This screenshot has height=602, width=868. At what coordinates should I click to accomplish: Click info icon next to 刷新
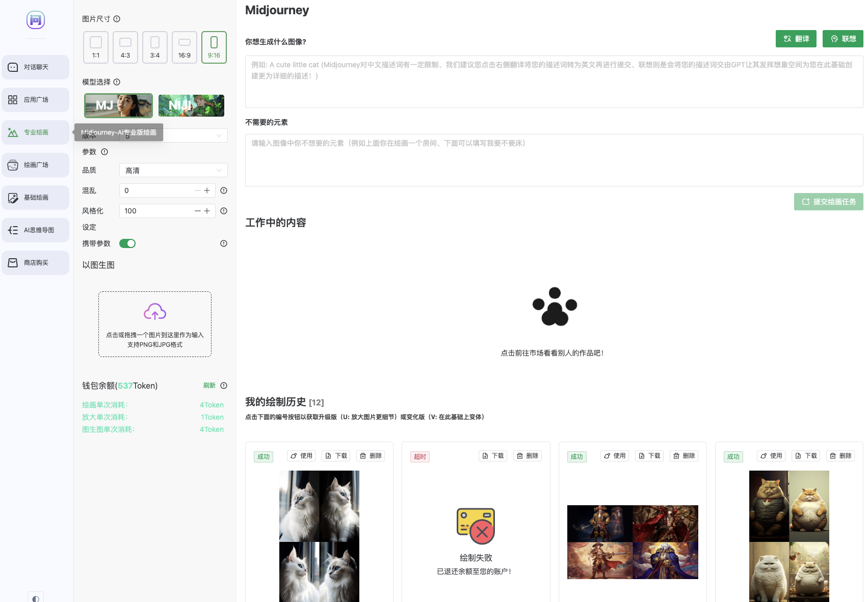point(224,386)
